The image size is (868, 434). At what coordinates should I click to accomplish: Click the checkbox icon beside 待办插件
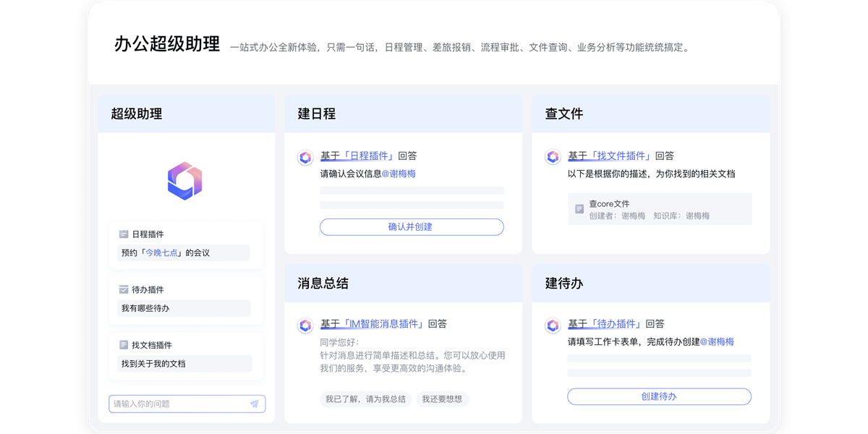(124, 289)
